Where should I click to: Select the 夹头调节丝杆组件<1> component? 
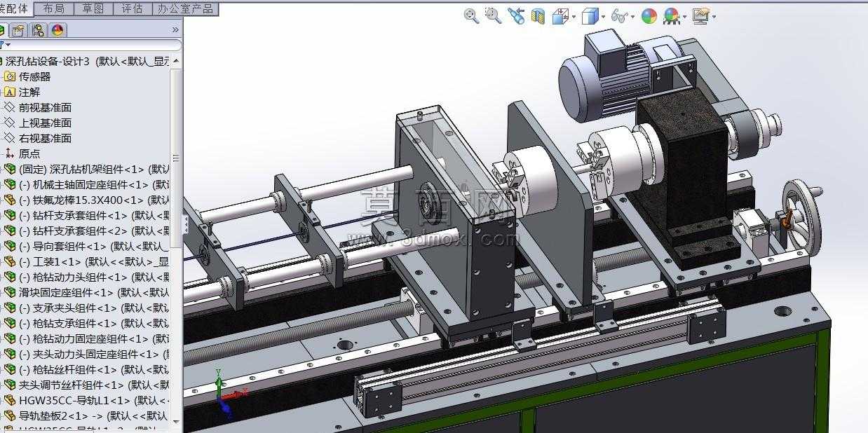[x=94, y=385]
